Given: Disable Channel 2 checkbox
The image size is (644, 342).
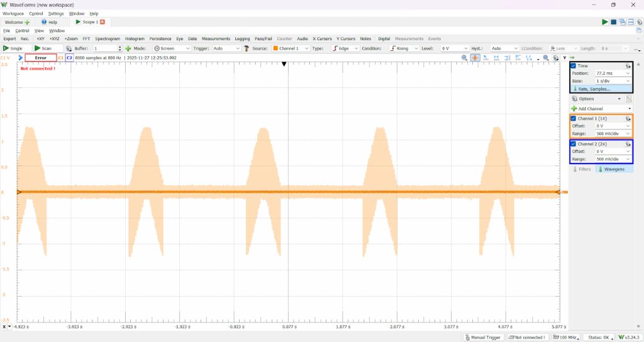Looking at the screenshot, I should [574, 144].
